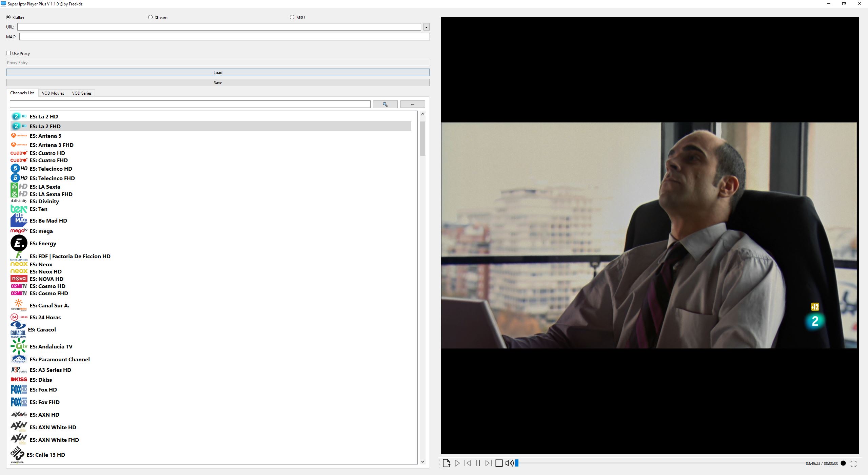Click the Andalucia TV logo
868x475 pixels.
(19, 346)
